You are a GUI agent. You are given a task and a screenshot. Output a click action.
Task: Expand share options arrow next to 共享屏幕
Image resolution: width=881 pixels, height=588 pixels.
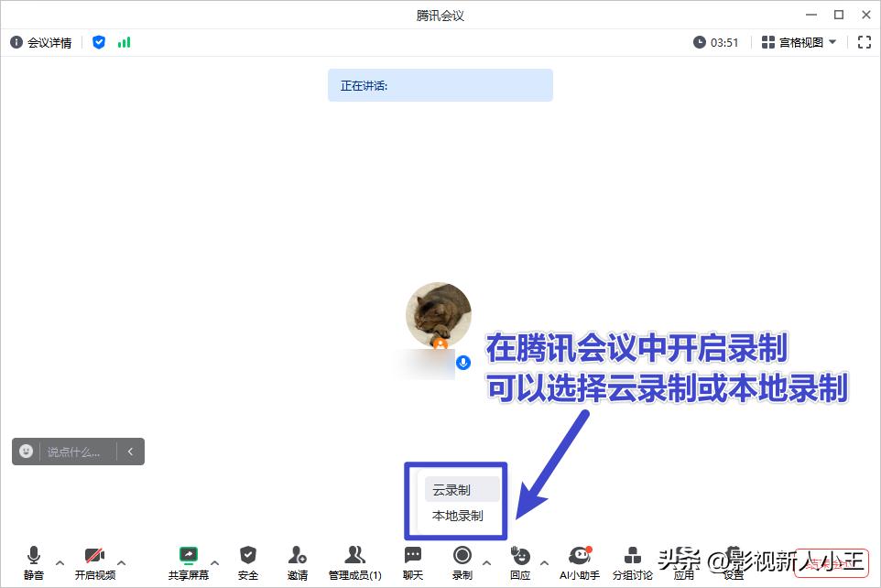(214, 562)
